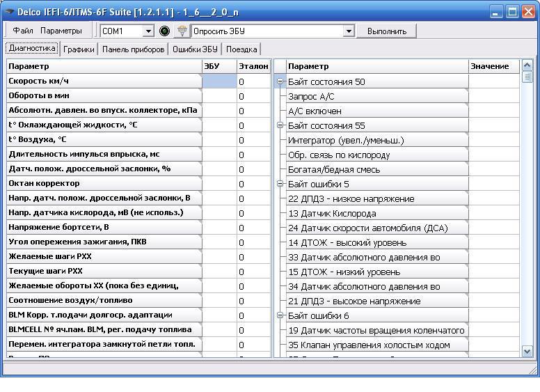Select the Скорость км/ч row
540x392 pixels.
point(104,81)
